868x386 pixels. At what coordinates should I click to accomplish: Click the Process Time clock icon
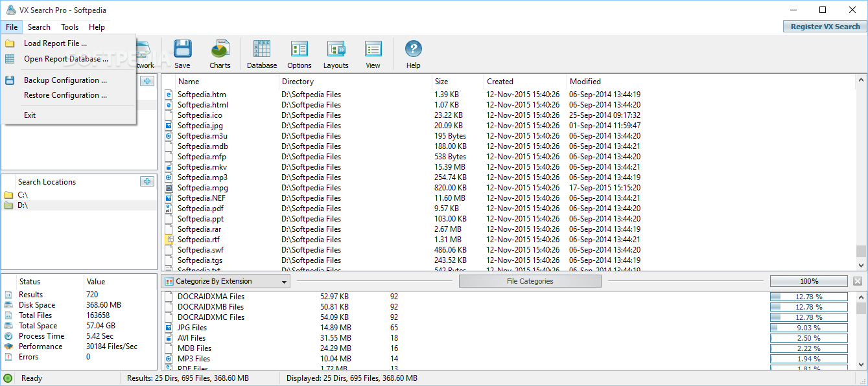click(8, 336)
